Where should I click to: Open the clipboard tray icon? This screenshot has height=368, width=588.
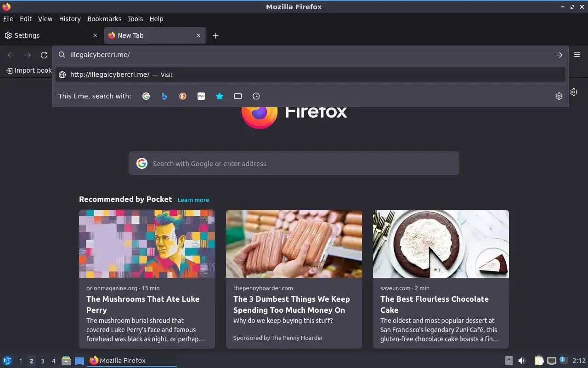pos(539,361)
